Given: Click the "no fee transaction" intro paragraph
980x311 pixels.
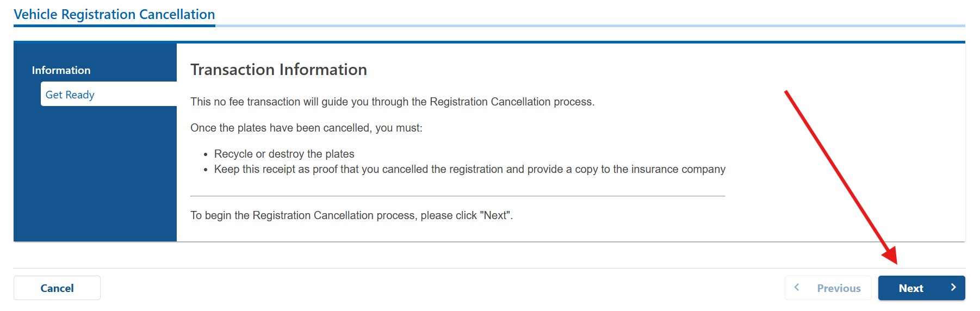Looking at the screenshot, I should pyautogui.click(x=392, y=102).
